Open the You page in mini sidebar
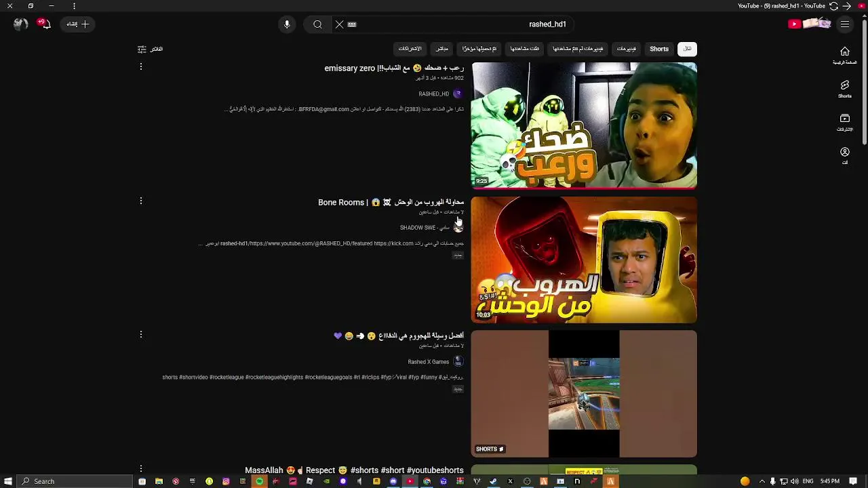The width and height of the screenshot is (868, 488). [845, 156]
